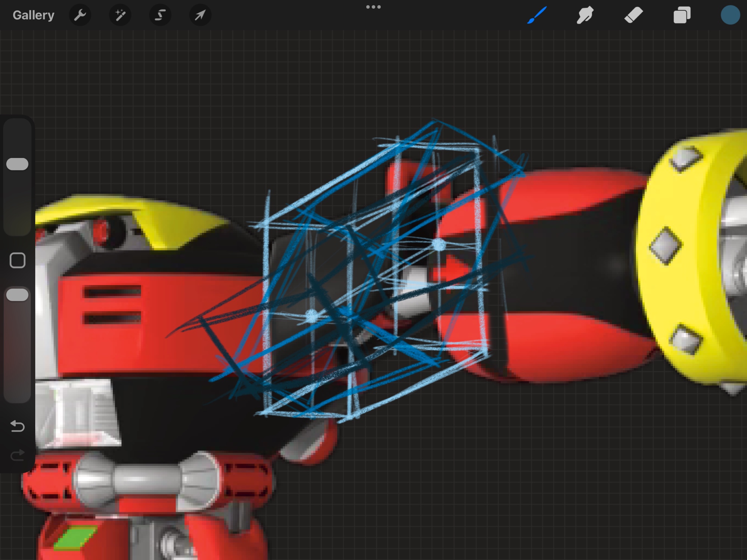Screen dimensions: 747x560
Task: Open the Adjustments magic wand menu
Action: [x=120, y=15]
